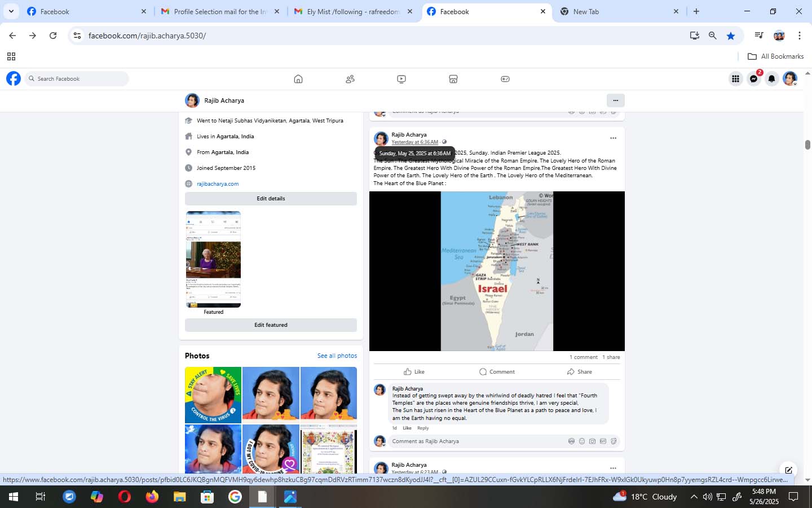
Task: Click the Yesterday at 6:36 AM timestamp
Action: (414, 142)
